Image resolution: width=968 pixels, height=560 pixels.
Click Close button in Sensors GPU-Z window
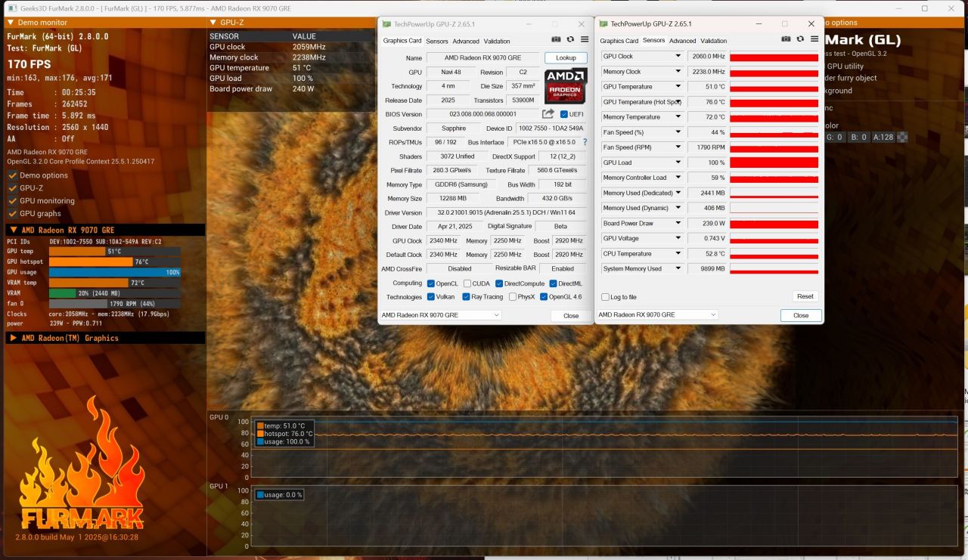(x=801, y=315)
